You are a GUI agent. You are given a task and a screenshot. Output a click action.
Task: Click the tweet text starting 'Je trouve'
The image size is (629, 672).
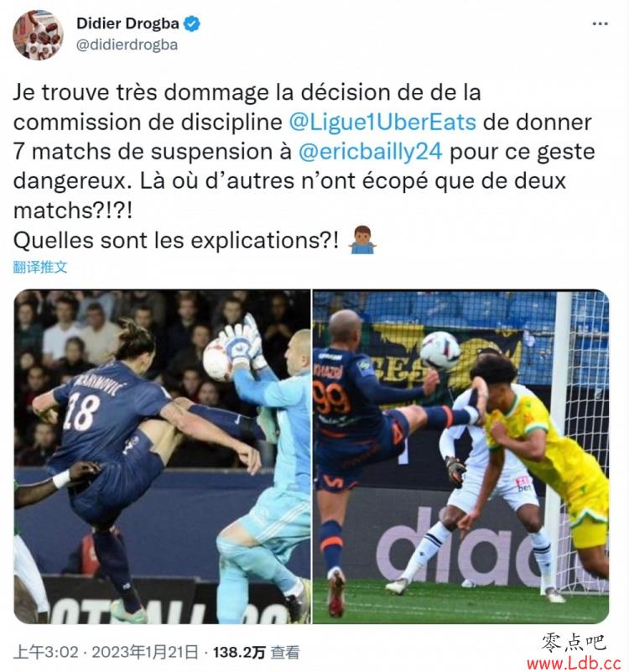click(x=304, y=166)
